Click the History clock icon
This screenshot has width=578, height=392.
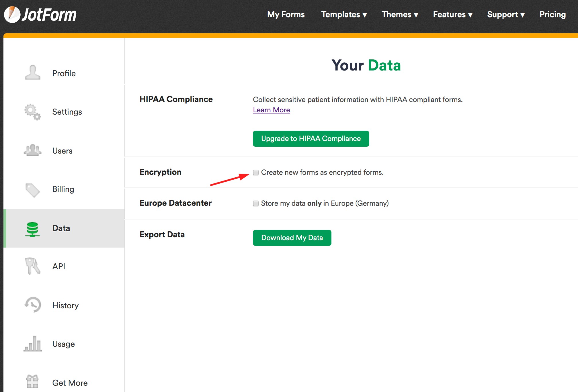pyautogui.click(x=33, y=305)
